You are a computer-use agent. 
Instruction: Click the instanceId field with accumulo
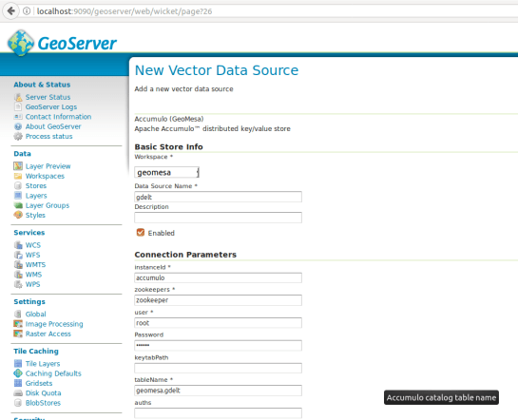click(218, 277)
